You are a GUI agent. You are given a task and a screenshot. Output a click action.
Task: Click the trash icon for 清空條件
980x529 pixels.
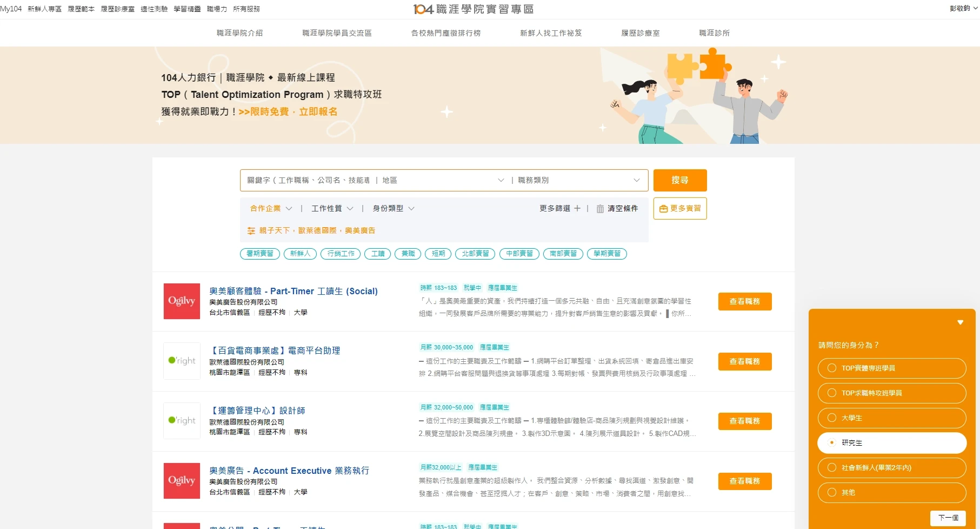[x=600, y=209]
